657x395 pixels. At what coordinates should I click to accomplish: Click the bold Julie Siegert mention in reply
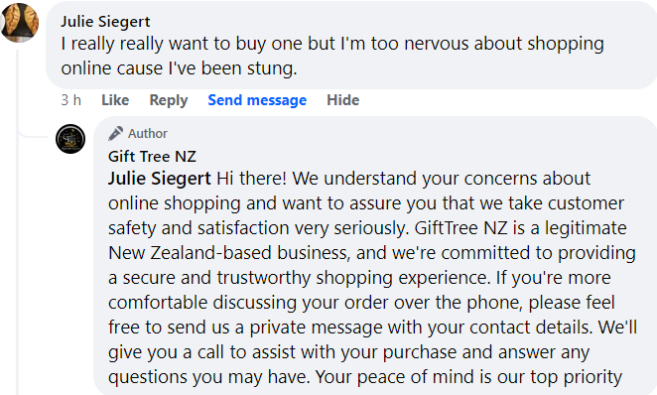[x=160, y=179]
